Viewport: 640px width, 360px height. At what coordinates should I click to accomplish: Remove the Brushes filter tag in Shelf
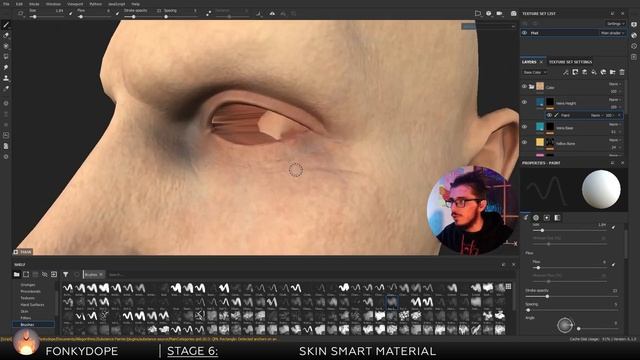101,275
